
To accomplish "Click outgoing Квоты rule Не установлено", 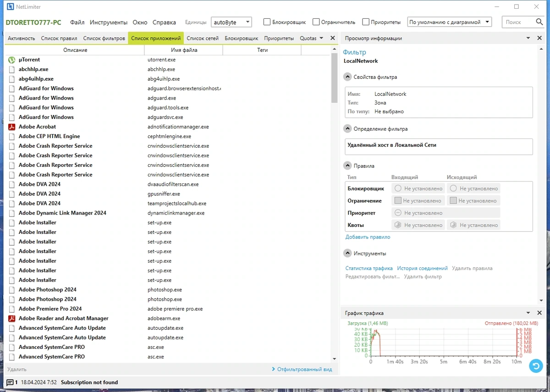I will click(x=473, y=225).
